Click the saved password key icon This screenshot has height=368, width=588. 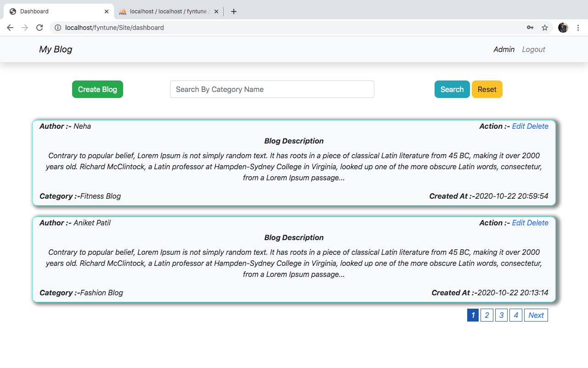tap(530, 28)
